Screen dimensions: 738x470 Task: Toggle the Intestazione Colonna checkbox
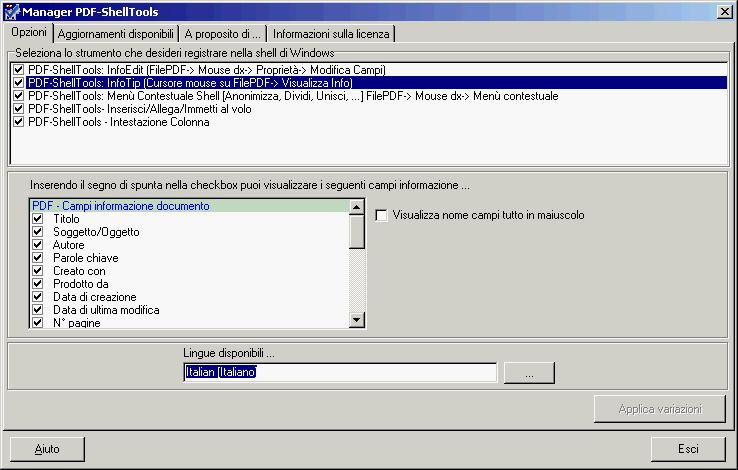(x=18, y=122)
